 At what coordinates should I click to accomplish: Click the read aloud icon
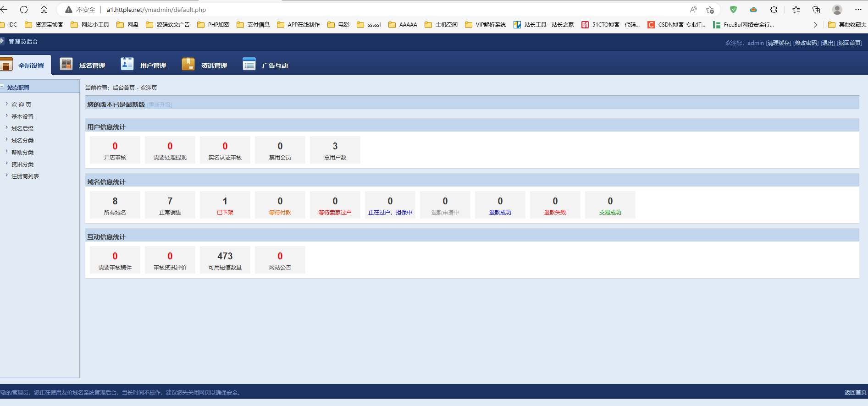(693, 10)
